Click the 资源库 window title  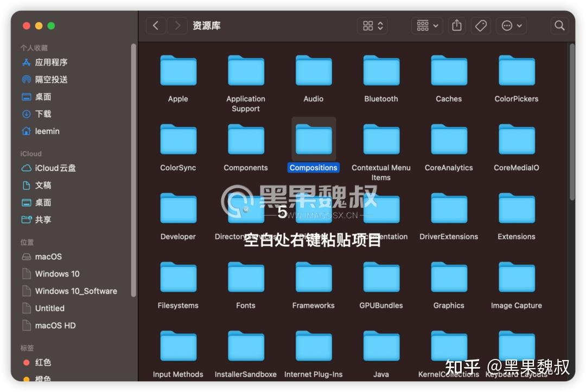pyautogui.click(x=207, y=25)
